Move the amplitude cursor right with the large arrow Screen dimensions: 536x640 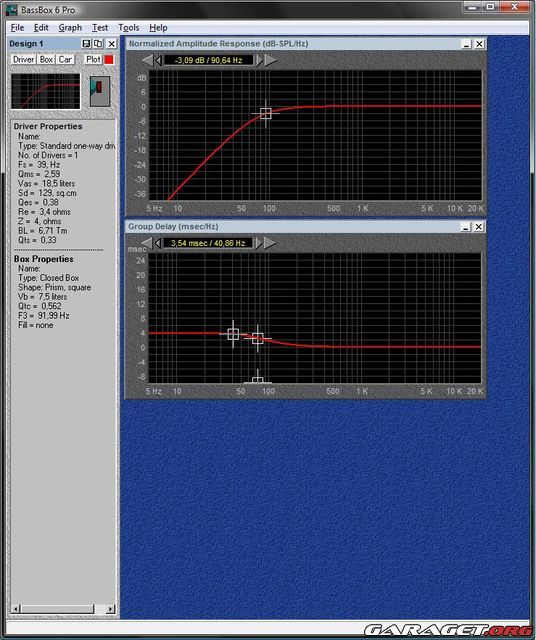pos(270,60)
